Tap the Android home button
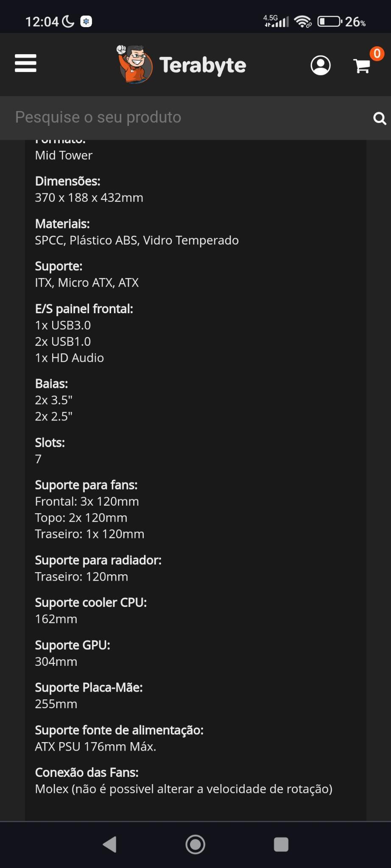 tap(195, 844)
